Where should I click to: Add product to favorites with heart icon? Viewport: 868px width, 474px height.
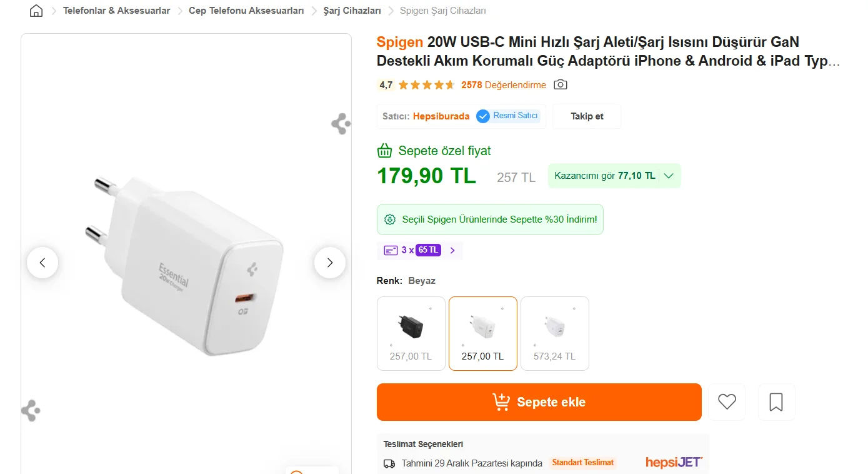click(727, 401)
